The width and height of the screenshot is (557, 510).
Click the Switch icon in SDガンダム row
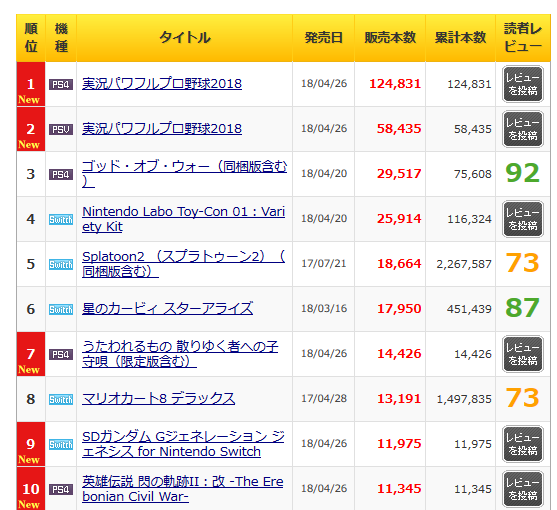(x=61, y=444)
